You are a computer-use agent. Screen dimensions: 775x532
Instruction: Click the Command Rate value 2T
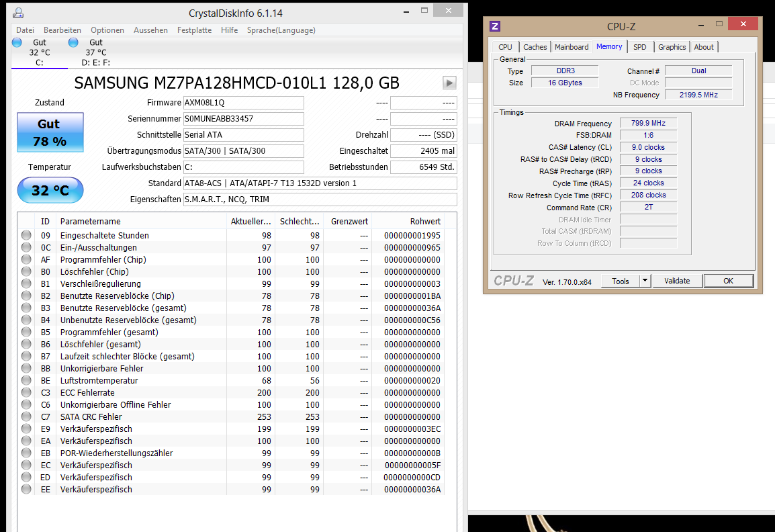(x=648, y=207)
